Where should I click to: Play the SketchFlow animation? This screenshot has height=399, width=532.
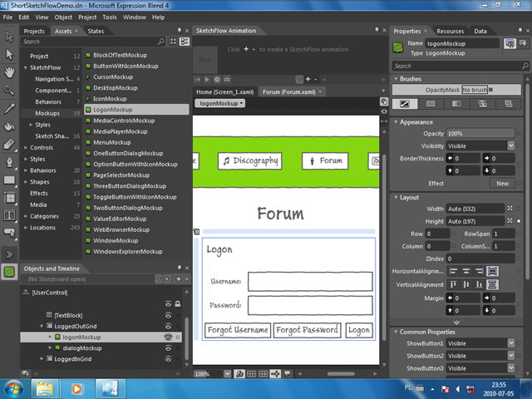click(207, 80)
